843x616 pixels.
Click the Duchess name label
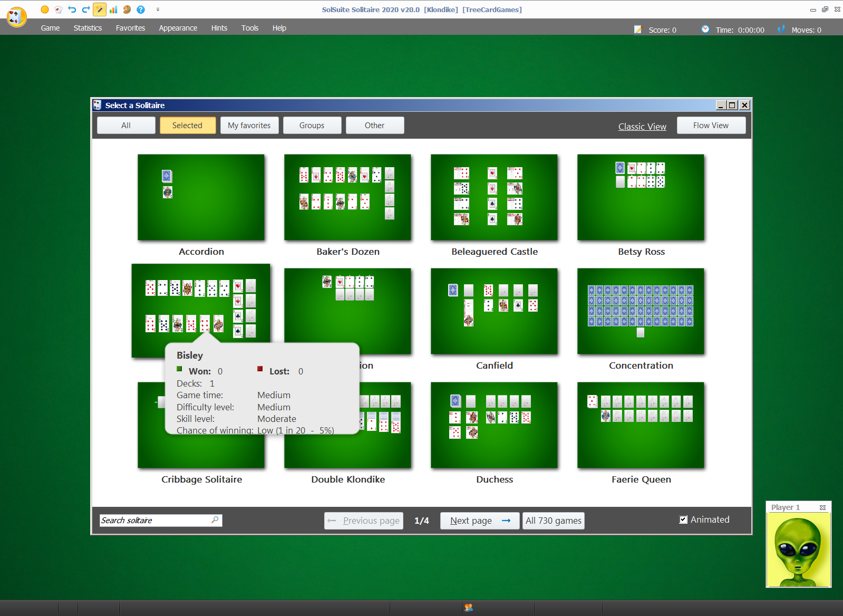[x=495, y=479]
